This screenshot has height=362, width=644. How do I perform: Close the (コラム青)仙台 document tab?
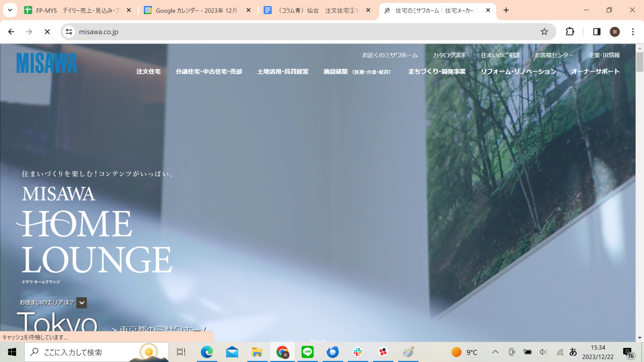tap(368, 11)
